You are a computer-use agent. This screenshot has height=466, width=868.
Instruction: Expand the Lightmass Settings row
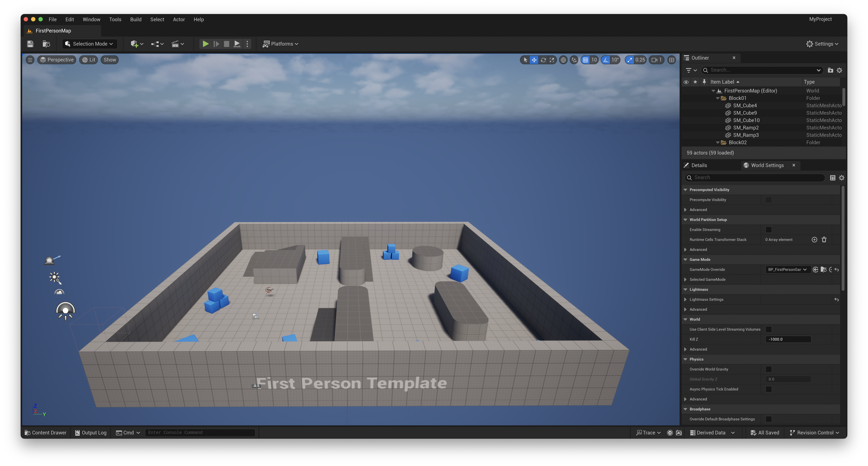(x=685, y=299)
